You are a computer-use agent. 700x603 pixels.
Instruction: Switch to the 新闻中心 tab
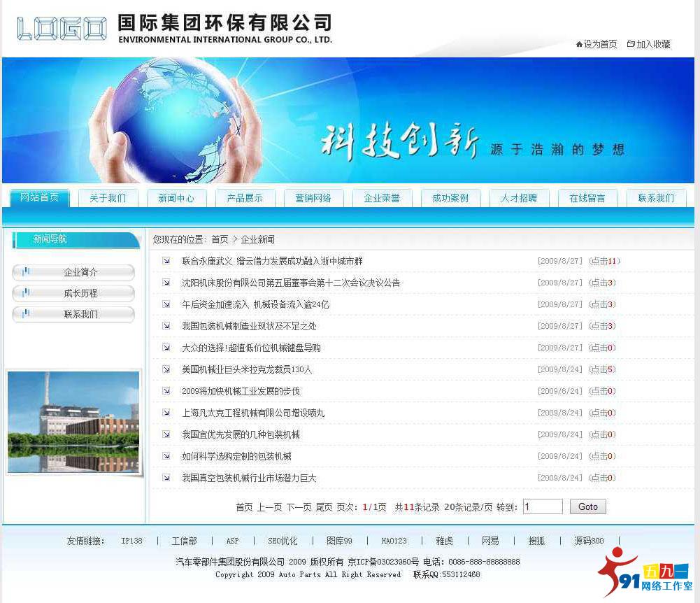[x=177, y=198]
